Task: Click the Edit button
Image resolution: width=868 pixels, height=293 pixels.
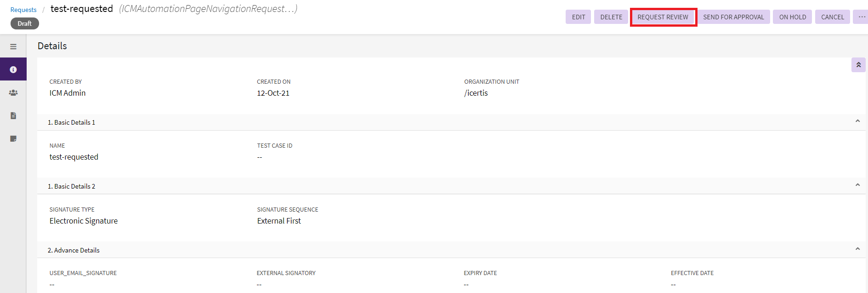Action: pos(578,17)
